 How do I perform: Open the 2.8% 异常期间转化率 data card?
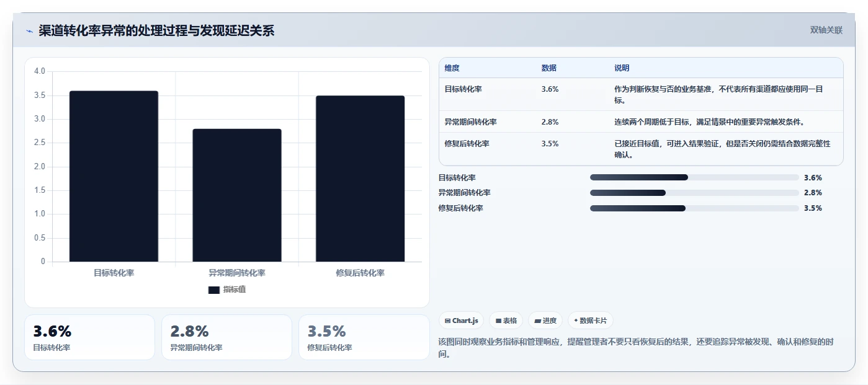click(x=226, y=337)
